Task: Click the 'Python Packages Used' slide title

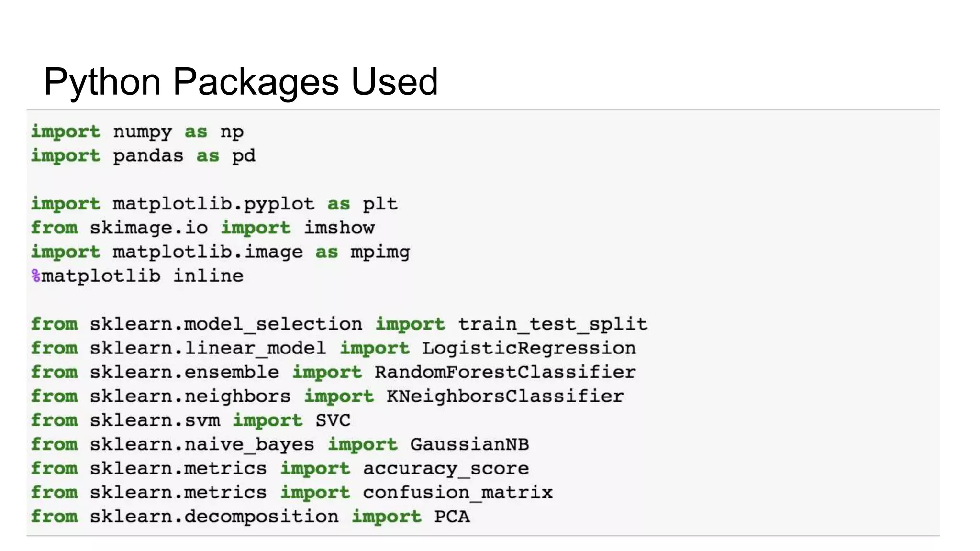Action: [241, 82]
